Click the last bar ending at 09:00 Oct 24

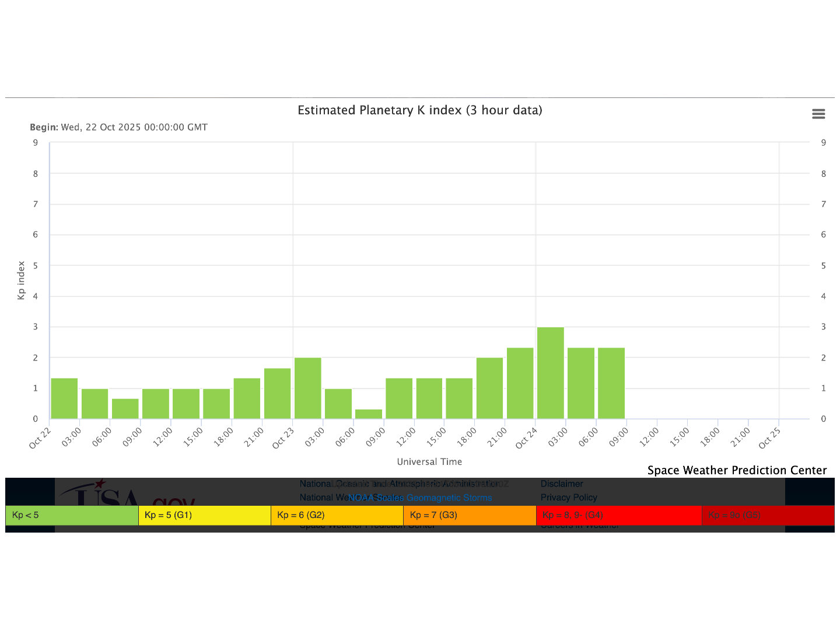point(611,383)
